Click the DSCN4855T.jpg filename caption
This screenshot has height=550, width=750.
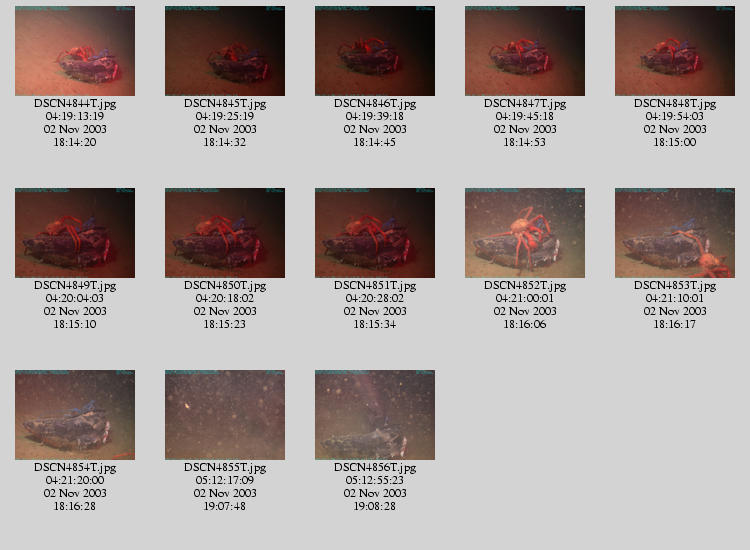(x=225, y=468)
